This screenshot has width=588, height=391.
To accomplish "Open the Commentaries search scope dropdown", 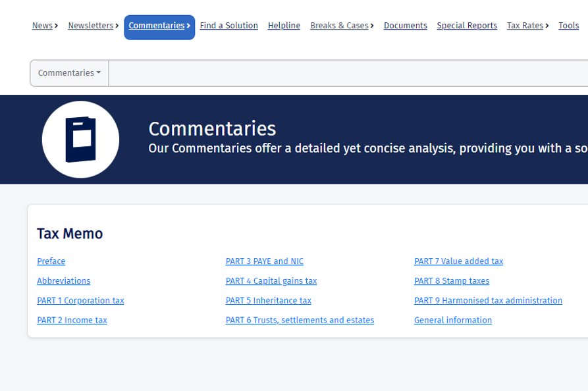I will pyautogui.click(x=69, y=73).
